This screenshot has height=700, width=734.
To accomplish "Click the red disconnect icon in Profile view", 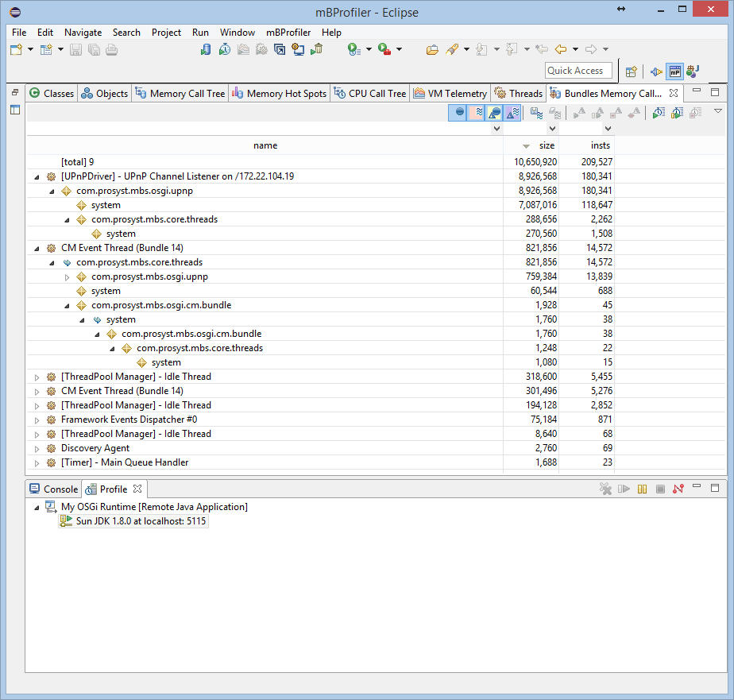I will pos(678,489).
